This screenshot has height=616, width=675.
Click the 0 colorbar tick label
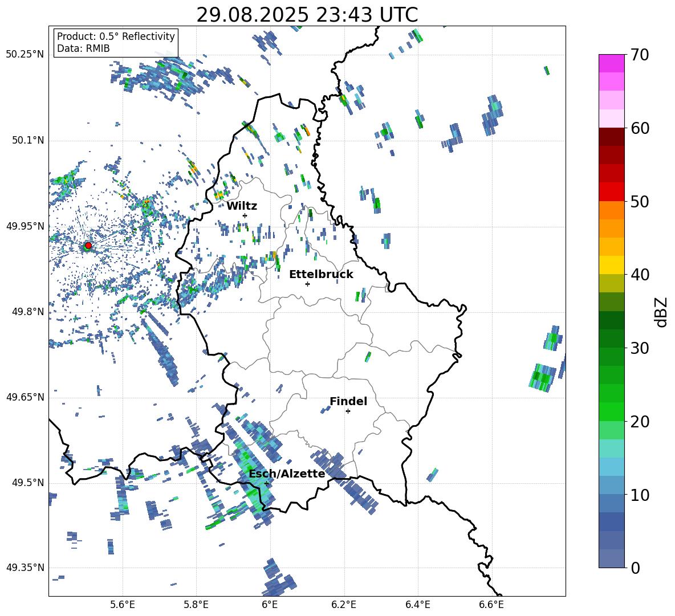tap(635, 568)
